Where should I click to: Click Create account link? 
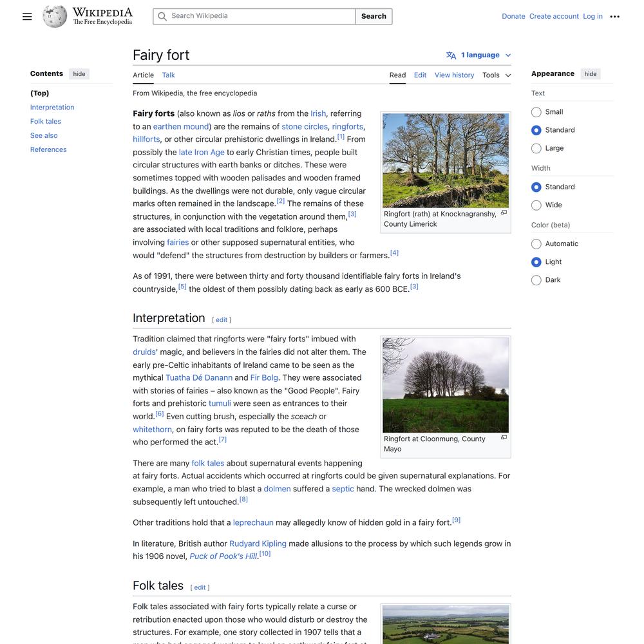554,17
